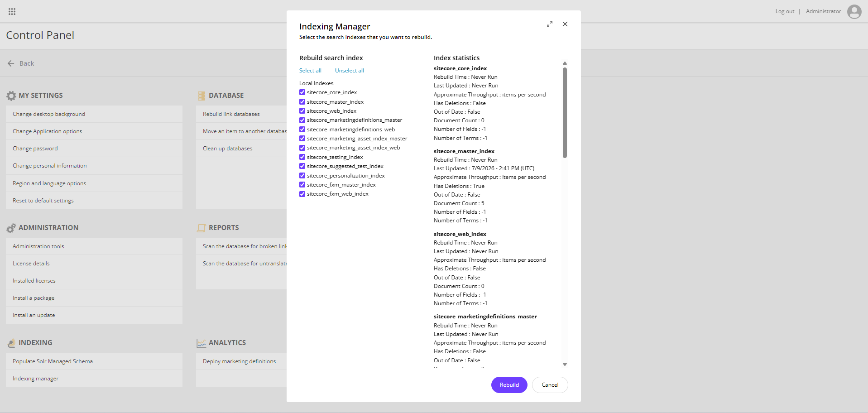Open the Sitecore launchpad grid icon
The width and height of the screenshot is (868, 413).
click(12, 11)
